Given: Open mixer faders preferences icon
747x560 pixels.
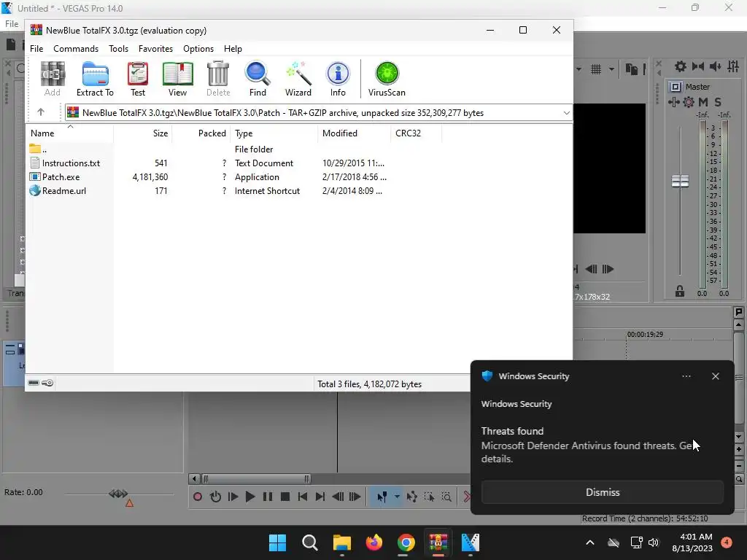Looking at the screenshot, I should (x=733, y=66).
